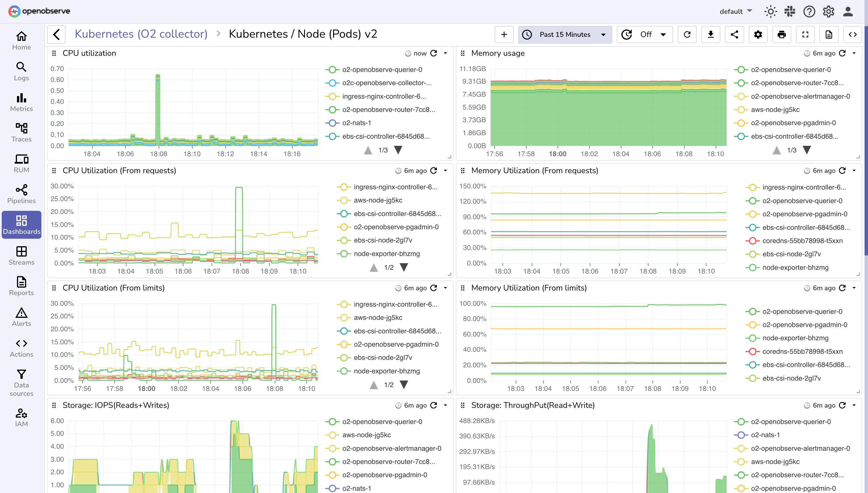The width and height of the screenshot is (868, 493).
Task: Select the Dashboards icon in sidebar
Action: [21, 224]
